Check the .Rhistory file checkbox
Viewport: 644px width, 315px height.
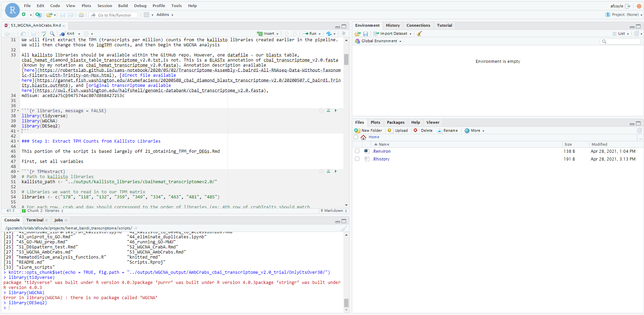(x=357, y=159)
